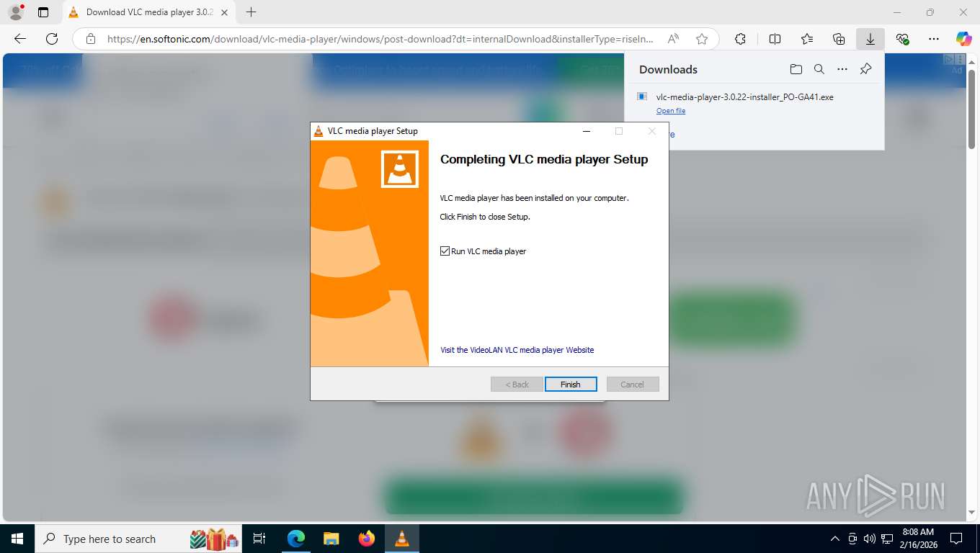Open Edge Settings and more menu

coord(934,39)
